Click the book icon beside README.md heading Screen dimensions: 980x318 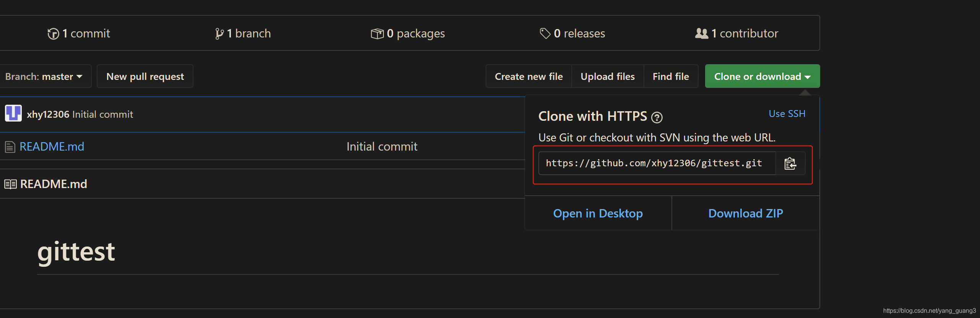click(x=10, y=184)
